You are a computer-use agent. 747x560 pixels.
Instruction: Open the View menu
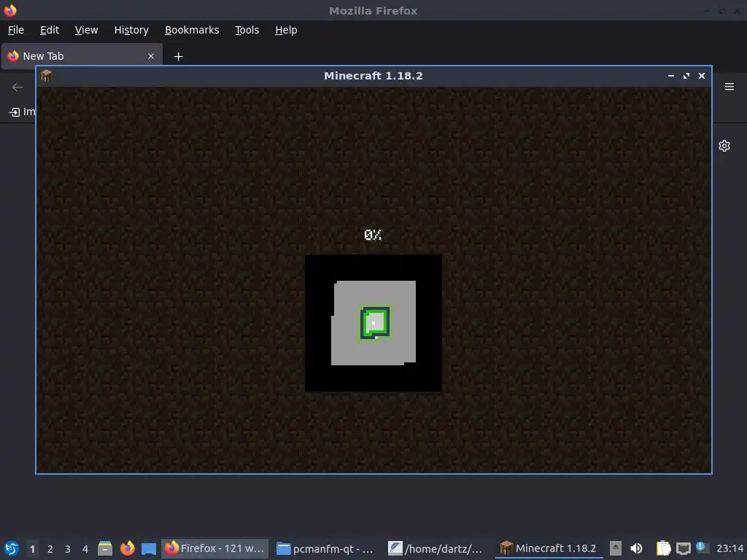86,30
